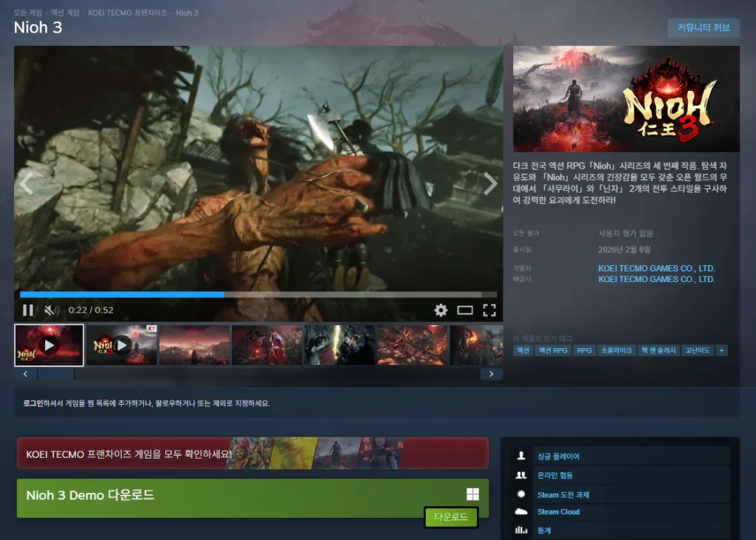The height and width of the screenshot is (540, 756).
Task: Select the Steam Cloud feature icon
Action: (x=522, y=511)
